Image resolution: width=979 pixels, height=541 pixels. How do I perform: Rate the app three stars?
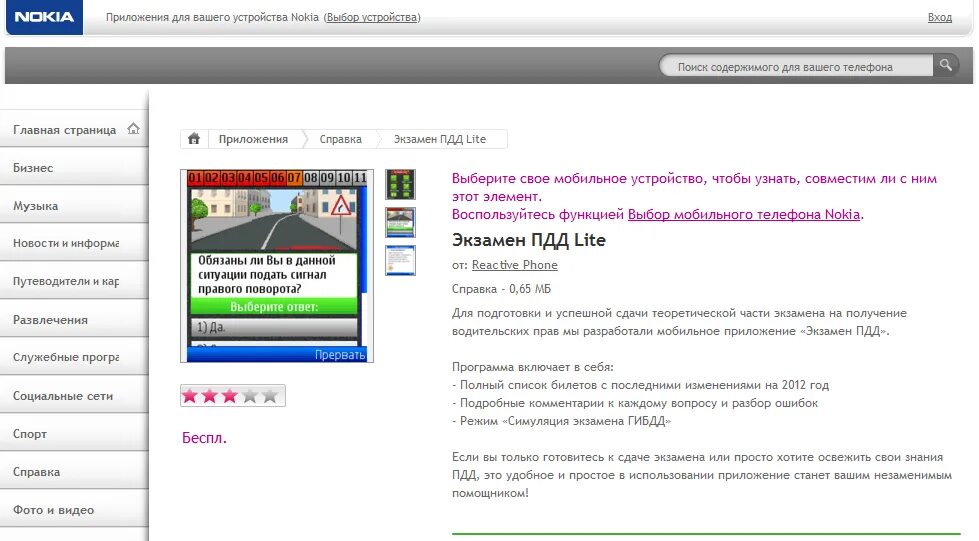(230, 395)
